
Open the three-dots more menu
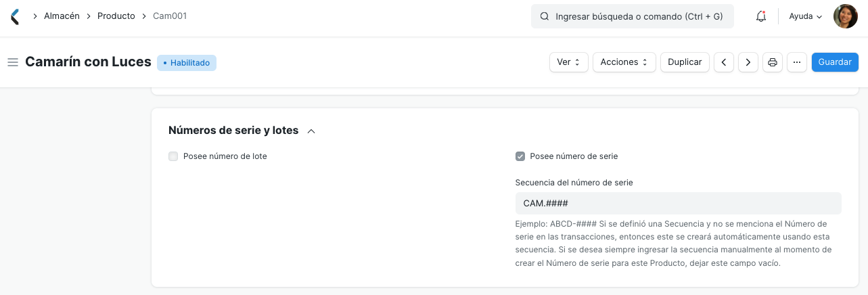[797, 62]
